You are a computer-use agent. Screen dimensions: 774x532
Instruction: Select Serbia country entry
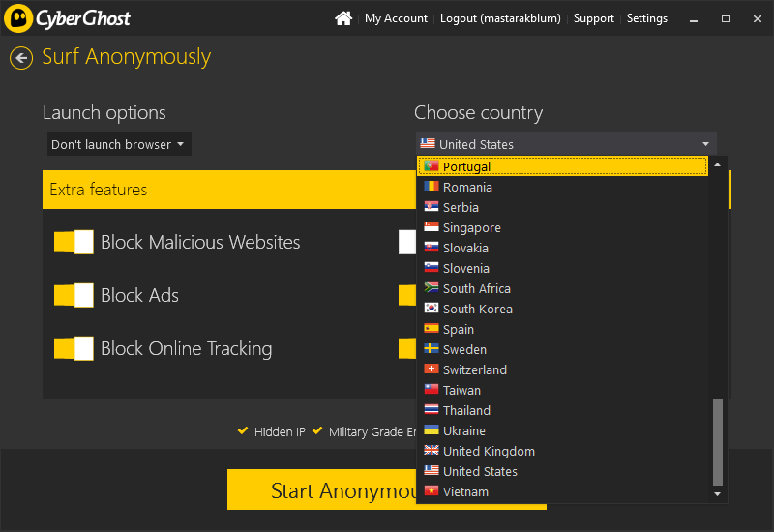tap(562, 207)
